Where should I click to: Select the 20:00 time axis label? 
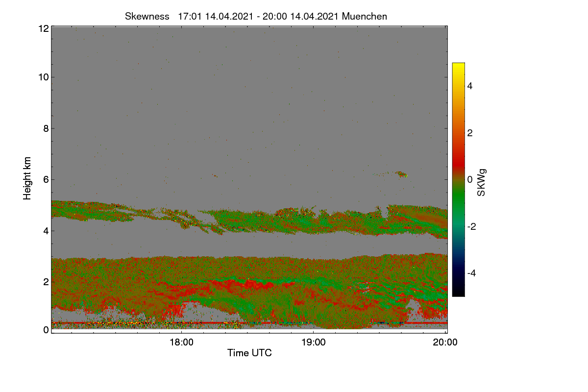[445, 343]
